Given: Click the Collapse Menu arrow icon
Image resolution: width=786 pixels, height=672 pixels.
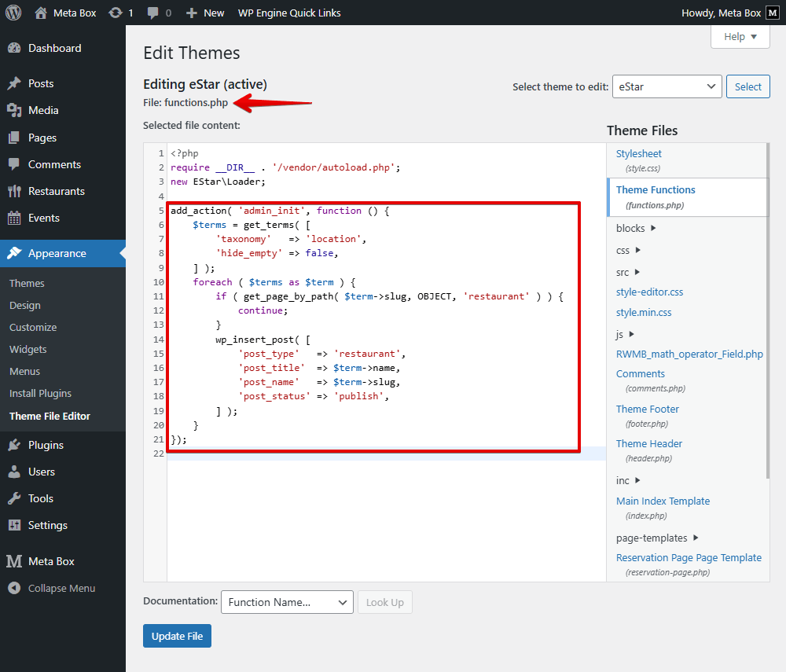Looking at the screenshot, I should pyautogui.click(x=14, y=588).
